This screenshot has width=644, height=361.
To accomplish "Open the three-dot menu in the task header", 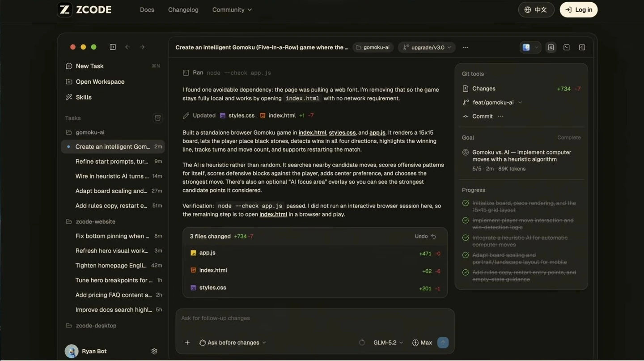I will point(466,47).
